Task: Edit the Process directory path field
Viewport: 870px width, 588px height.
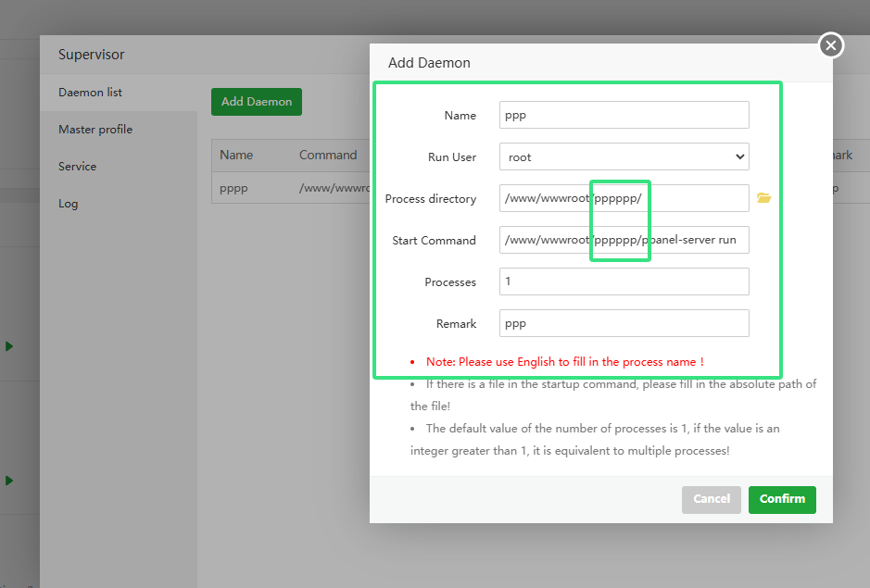Action: [x=624, y=198]
